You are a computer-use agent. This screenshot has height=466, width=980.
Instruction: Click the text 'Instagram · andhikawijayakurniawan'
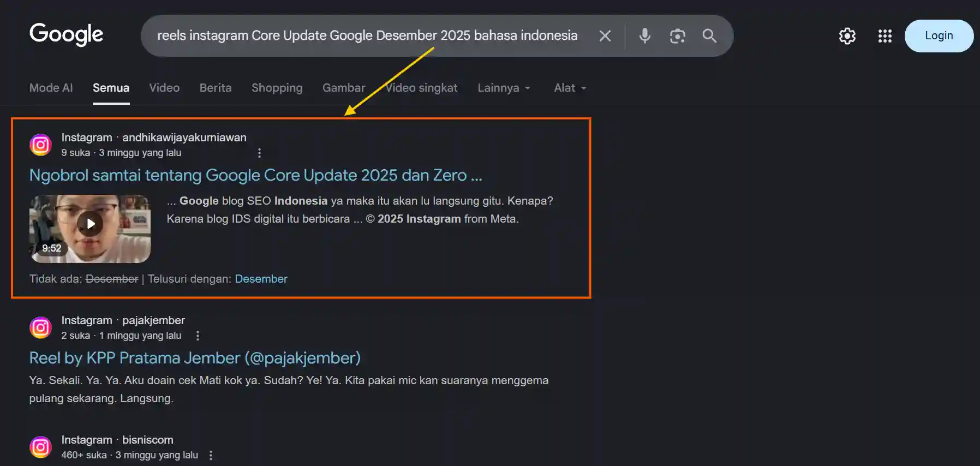[154, 138]
